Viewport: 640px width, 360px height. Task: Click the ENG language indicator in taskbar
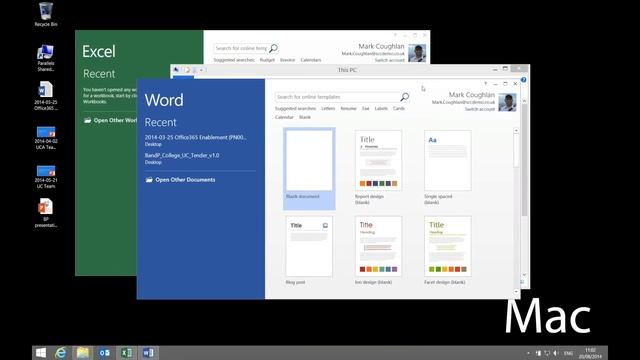[x=568, y=353]
